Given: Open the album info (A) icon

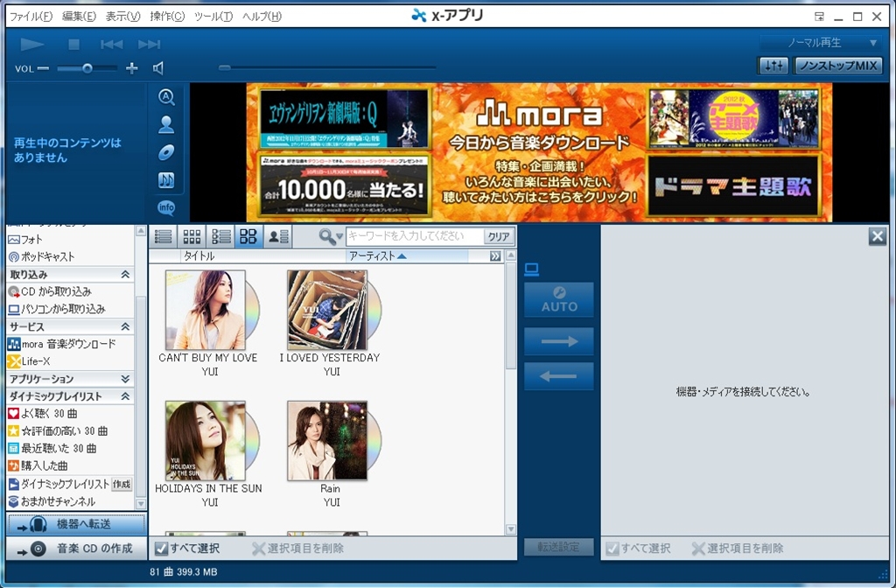Looking at the screenshot, I should coord(166,97).
